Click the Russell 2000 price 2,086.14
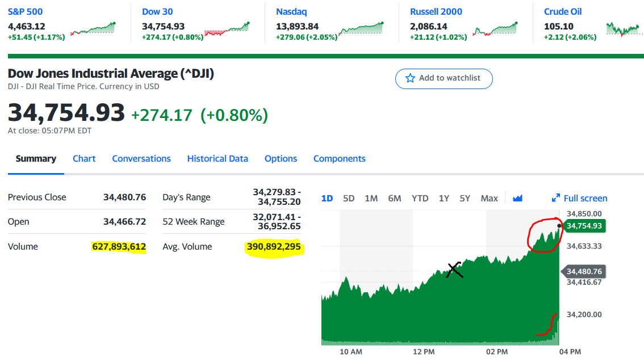 coord(428,27)
